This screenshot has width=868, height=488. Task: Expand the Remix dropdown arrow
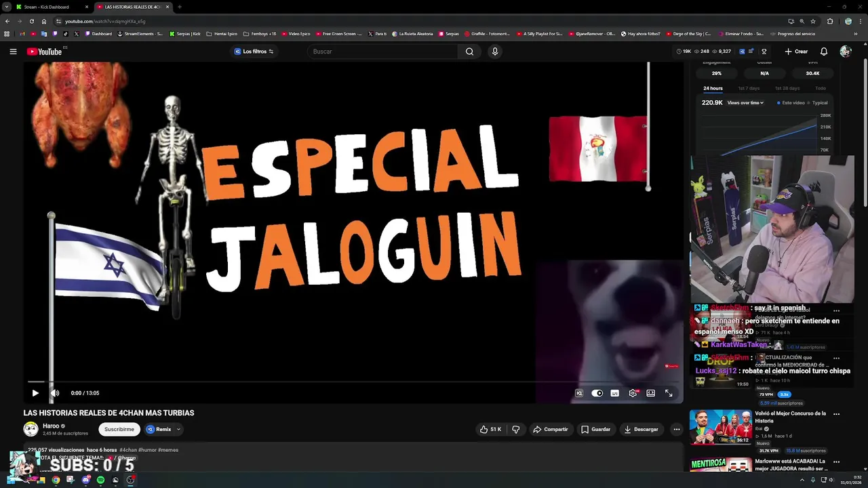[178, 429]
